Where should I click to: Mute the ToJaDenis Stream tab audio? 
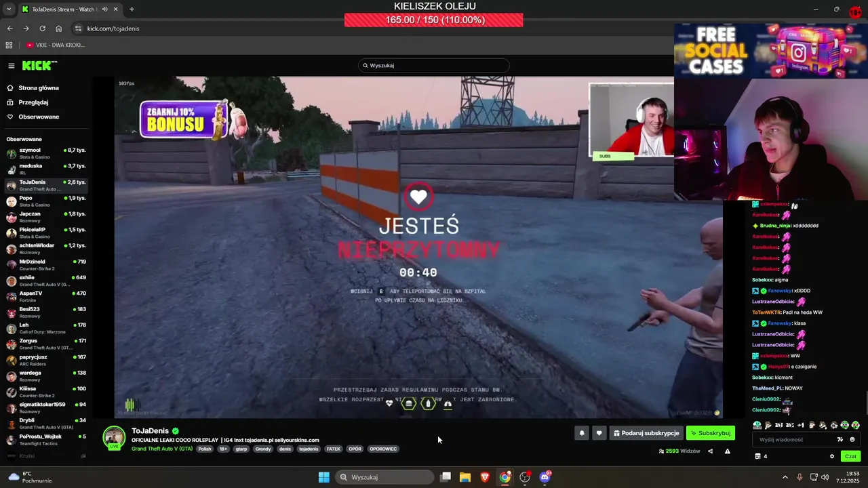(105, 9)
